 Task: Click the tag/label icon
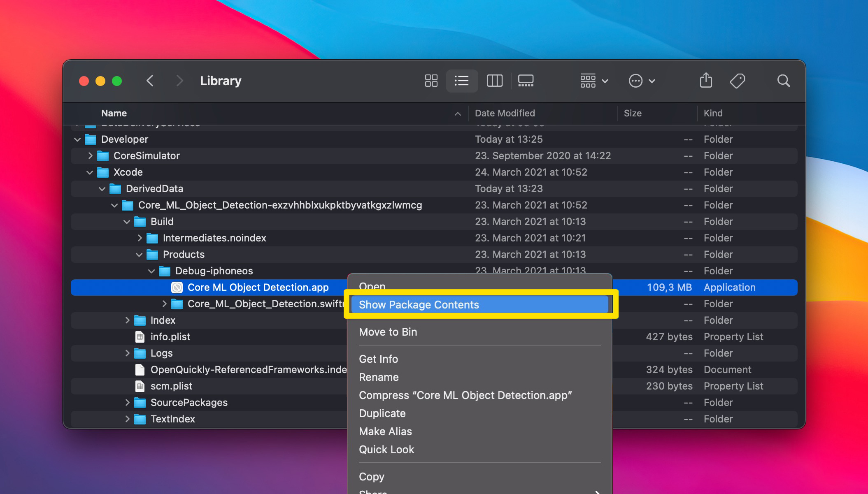pyautogui.click(x=738, y=81)
